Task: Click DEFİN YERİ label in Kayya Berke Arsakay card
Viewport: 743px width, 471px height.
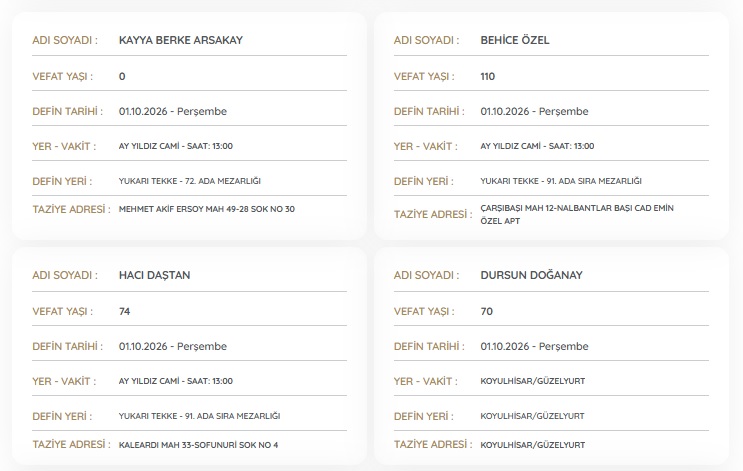Action: click(x=62, y=181)
